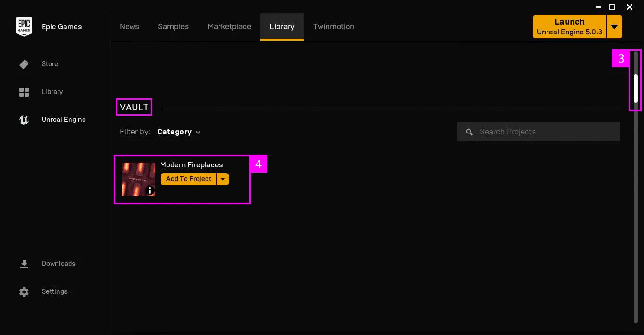Open the Settings gear icon
This screenshot has height=335, width=644.
tap(24, 292)
